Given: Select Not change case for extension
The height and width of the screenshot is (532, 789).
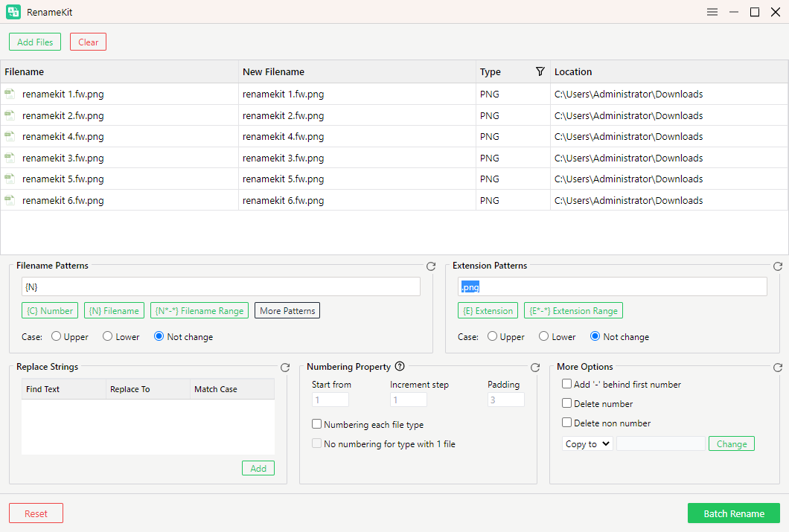Looking at the screenshot, I should point(595,336).
